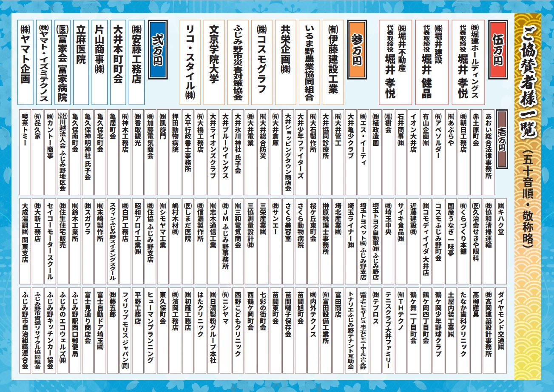The image size is (554, 392).
Task: Select the 大井本町町会 box
Action: (x=118, y=62)
